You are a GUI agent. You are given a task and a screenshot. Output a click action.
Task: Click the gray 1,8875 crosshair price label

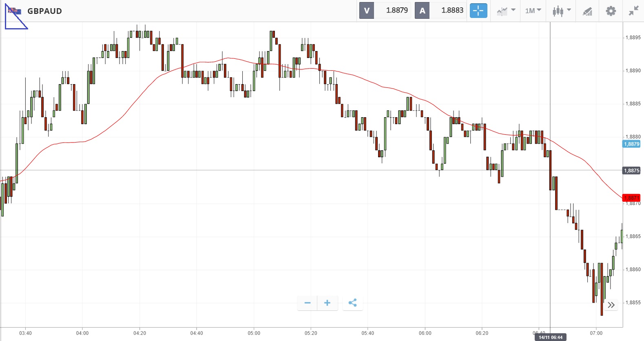click(631, 170)
